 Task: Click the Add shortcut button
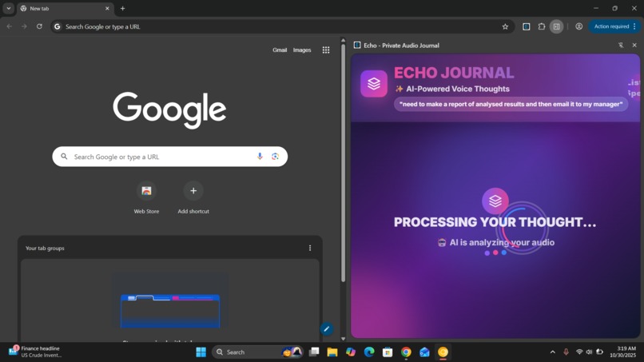(x=193, y=198)
